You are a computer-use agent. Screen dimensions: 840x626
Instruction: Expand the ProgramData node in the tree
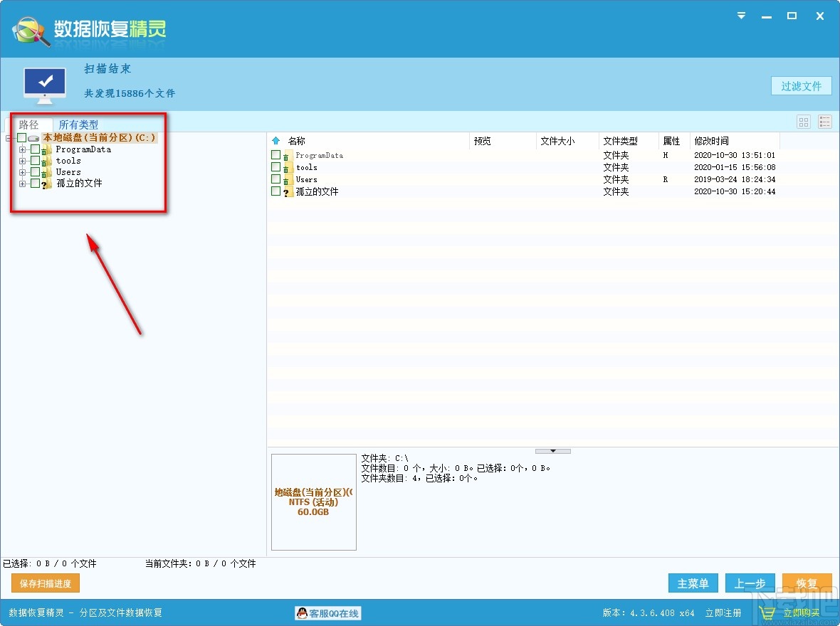tap(22, 149)
